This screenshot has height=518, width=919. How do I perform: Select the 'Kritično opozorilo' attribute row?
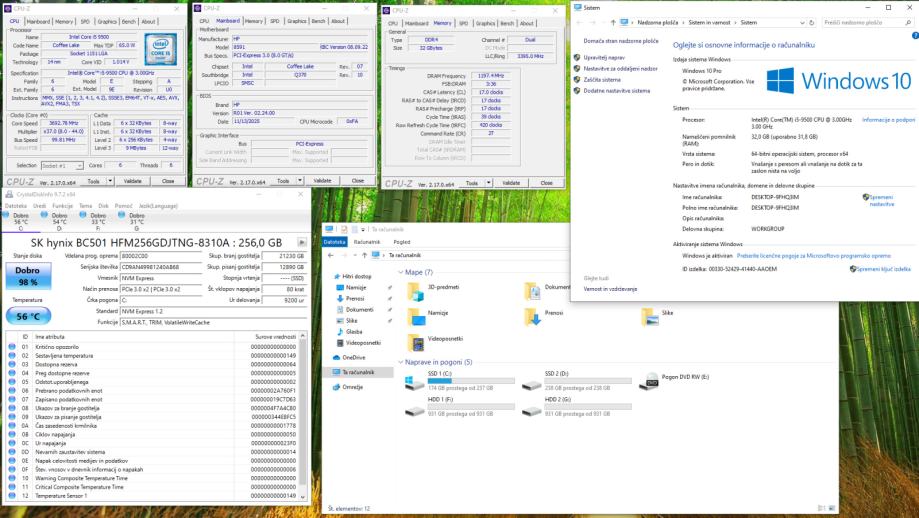[154, 347]
